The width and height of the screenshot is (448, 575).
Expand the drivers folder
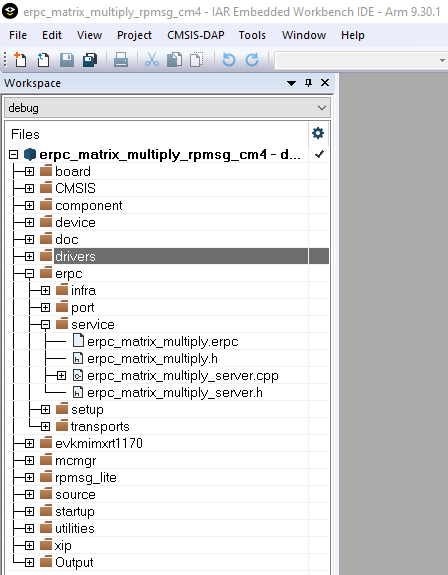pyautogui.click(x=29, y=256)
